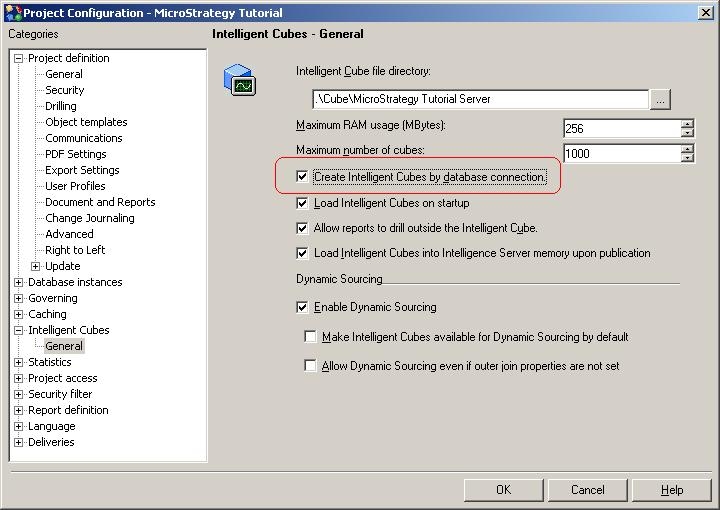The width and height of the screenshot is (720, 510).
Task: Expand the Project access node
Action: pyautogui.click(x=18, y=378)
